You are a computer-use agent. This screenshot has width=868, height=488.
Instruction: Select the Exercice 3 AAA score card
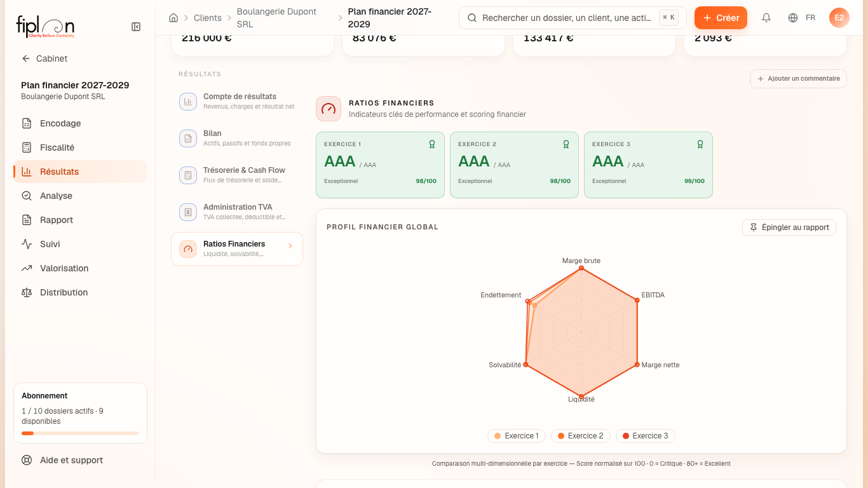coord(648,165)
